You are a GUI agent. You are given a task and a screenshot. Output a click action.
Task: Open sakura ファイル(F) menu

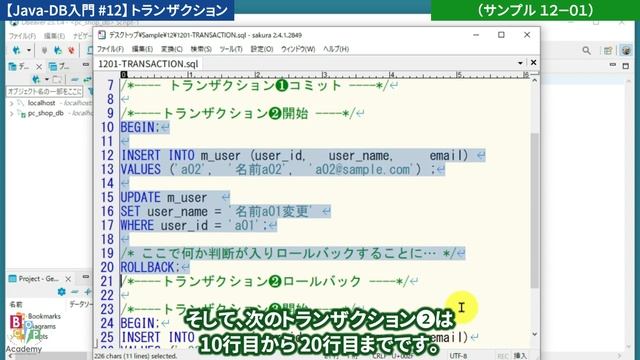pos(110,49)
